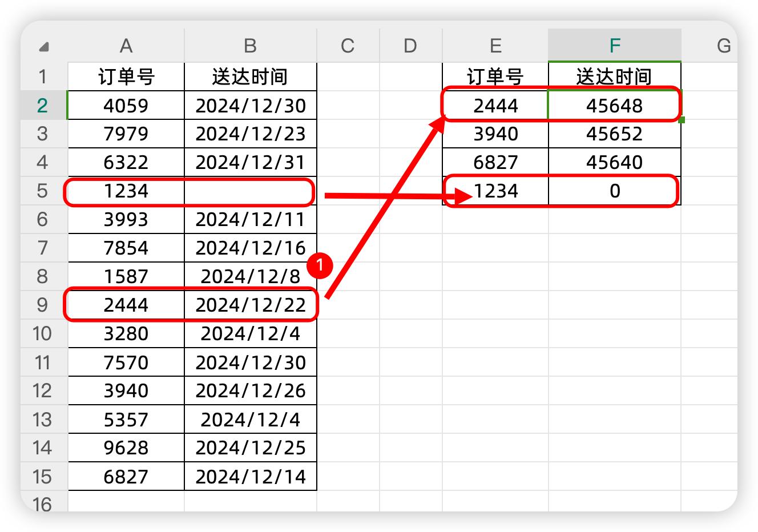The image size is (758, 532).
Task: Click the empty cell B5
Action: pos(250,191)
